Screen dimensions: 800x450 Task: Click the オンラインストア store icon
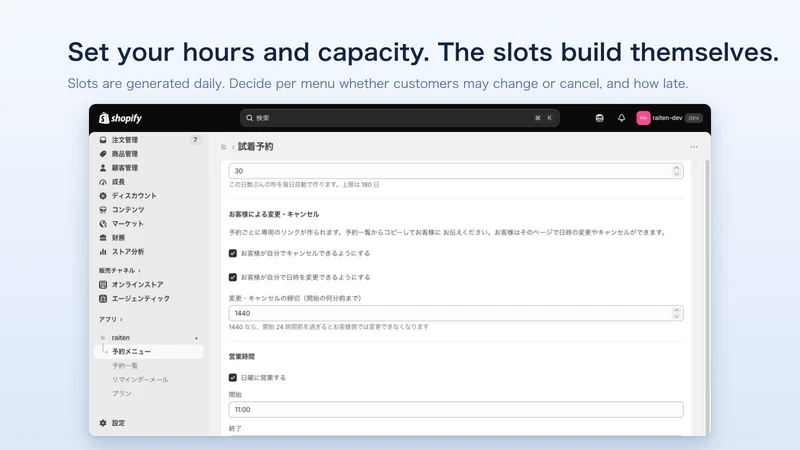[103, 285]
